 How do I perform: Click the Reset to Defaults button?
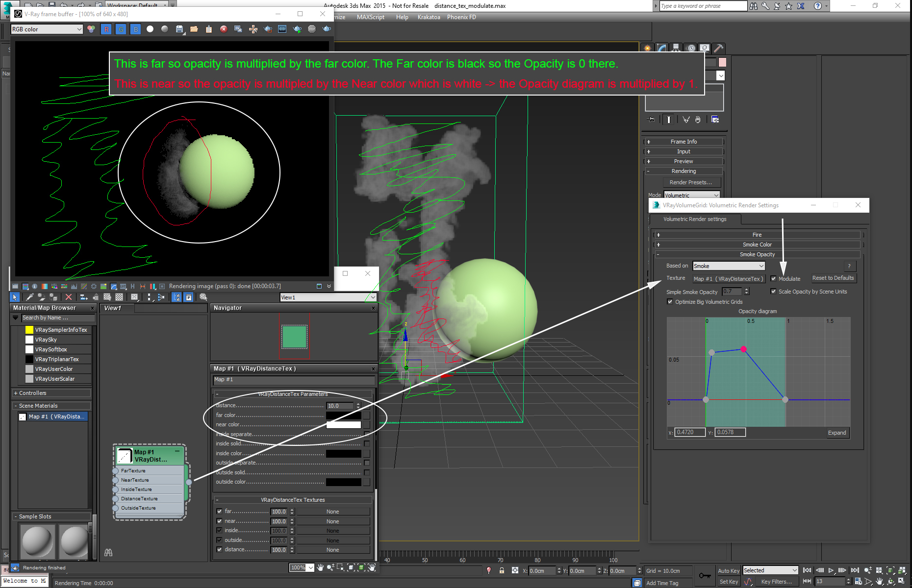click(x=833, y=278)
